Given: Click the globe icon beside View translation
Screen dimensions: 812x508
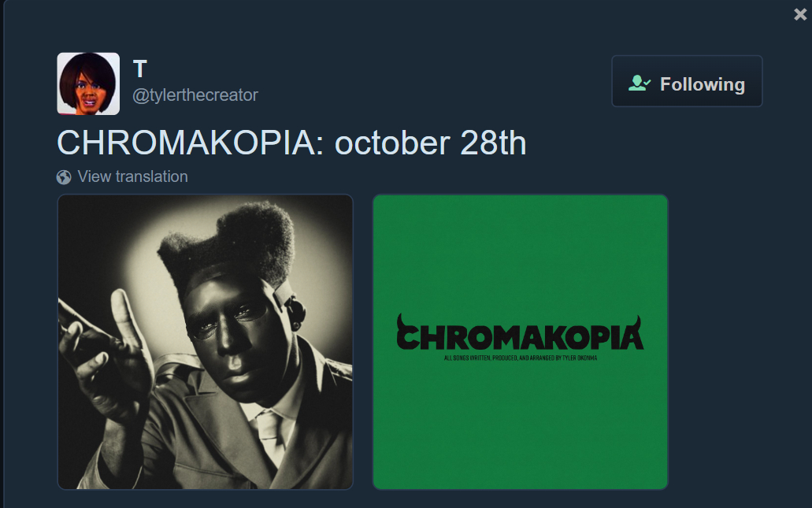Looking at the screenshot, I should click(64, 177).
